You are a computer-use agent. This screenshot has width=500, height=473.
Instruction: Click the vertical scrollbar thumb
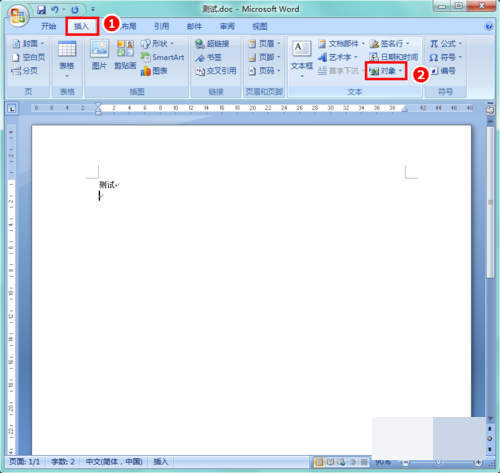(x=490, y=202)
